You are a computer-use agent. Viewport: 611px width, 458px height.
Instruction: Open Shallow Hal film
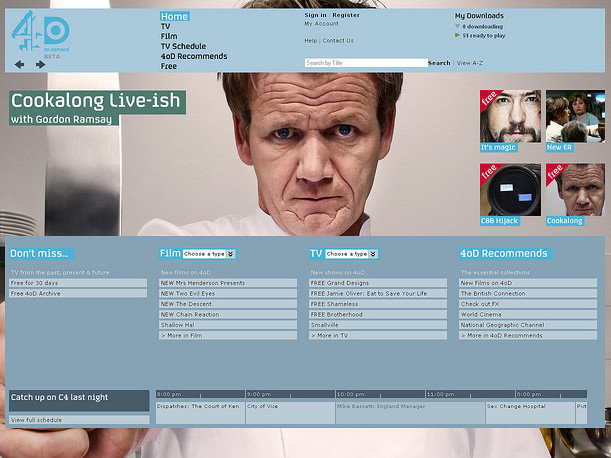(x=228, y=325)
